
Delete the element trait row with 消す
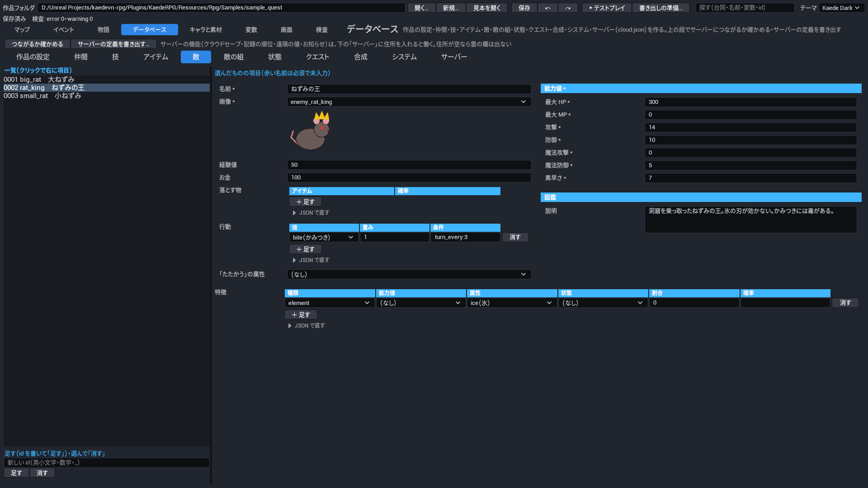[845, 303]
